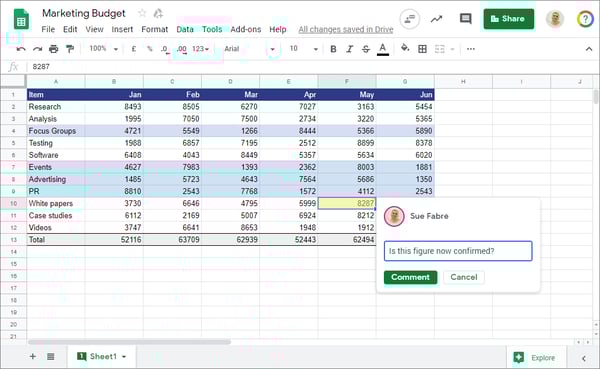Click the move to Drive folder icon
Screen dimensions: 600x369
pos(158,13)
